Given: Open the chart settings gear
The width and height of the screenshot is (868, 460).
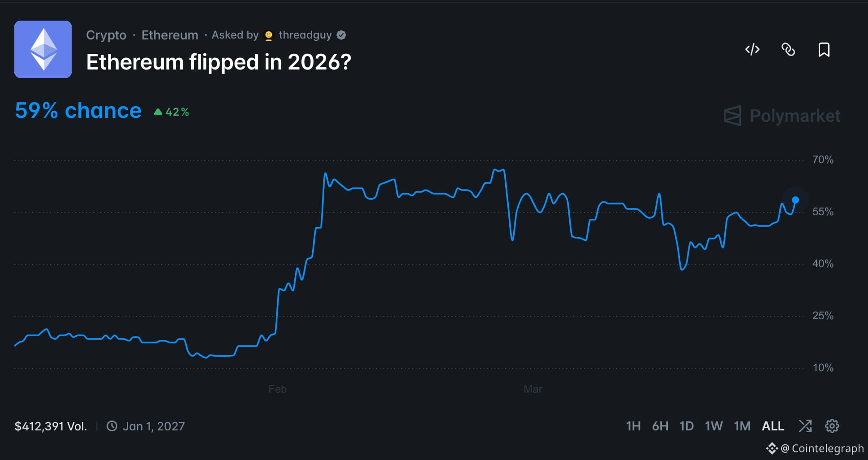Looking at the screenshot, I should coord(832,426).
